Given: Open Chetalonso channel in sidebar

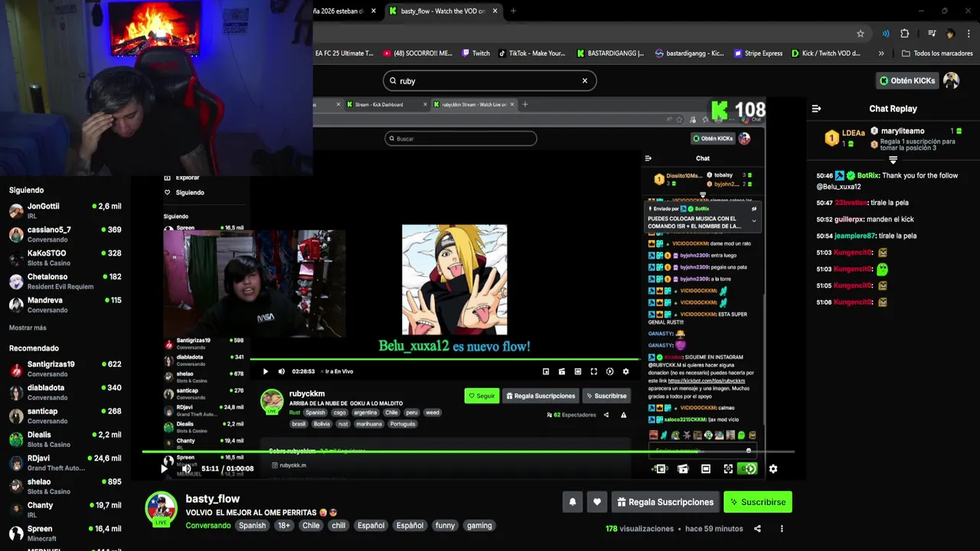Looking at the screenshot, I should click(x=65, y=281).
